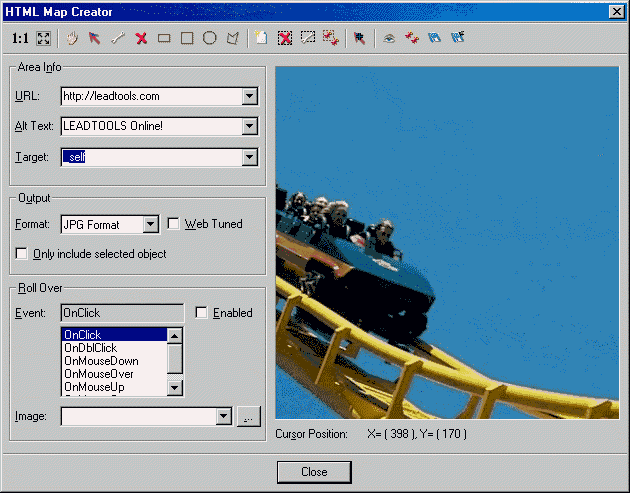Click the two red stars icon
The image size is (630, 493).
412,38
